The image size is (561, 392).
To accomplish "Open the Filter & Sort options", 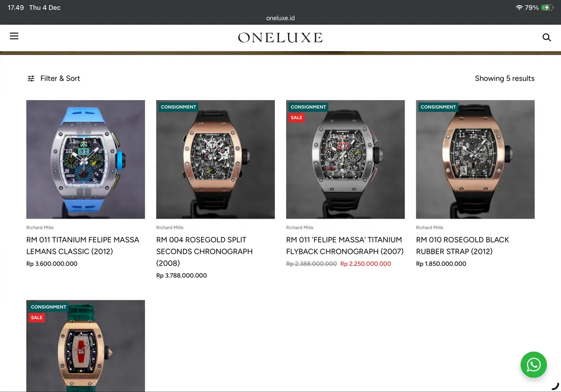I will coord(54,78).
